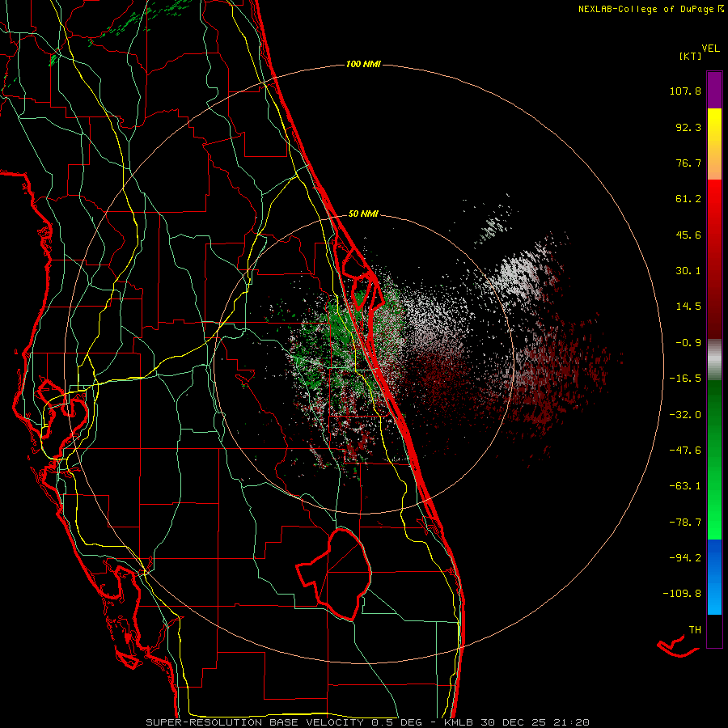Click the TH label beside the color bar
The height and width of the screenshot is (728, 728).
(x=695, y=630)
